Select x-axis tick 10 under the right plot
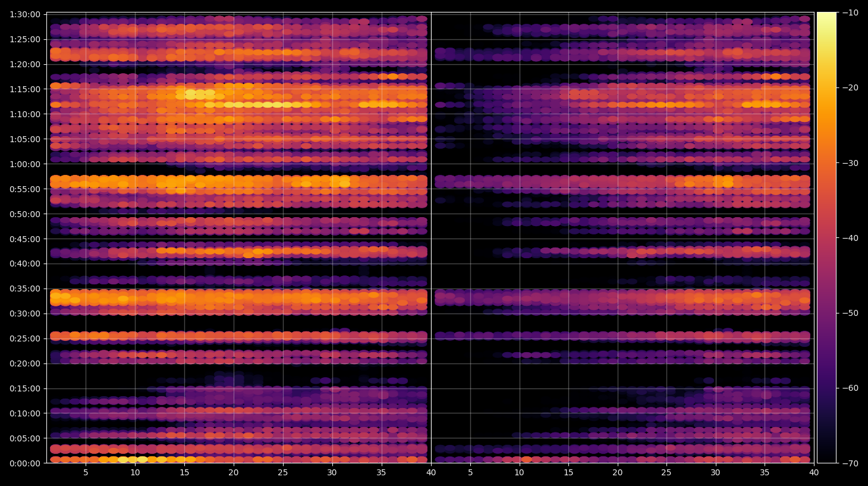The width and height of the screenshot is (868, 486). pos(519,473)
